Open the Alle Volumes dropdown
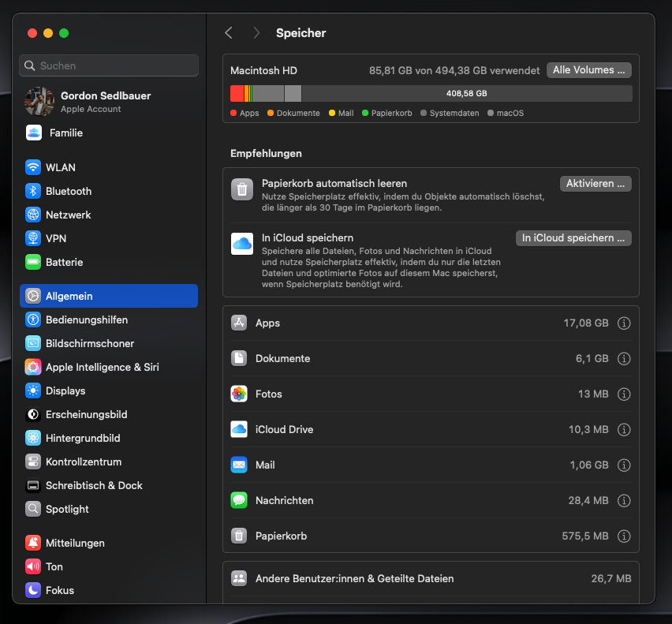Viewport: 672px width, 624px height. (x=588, y=69)
